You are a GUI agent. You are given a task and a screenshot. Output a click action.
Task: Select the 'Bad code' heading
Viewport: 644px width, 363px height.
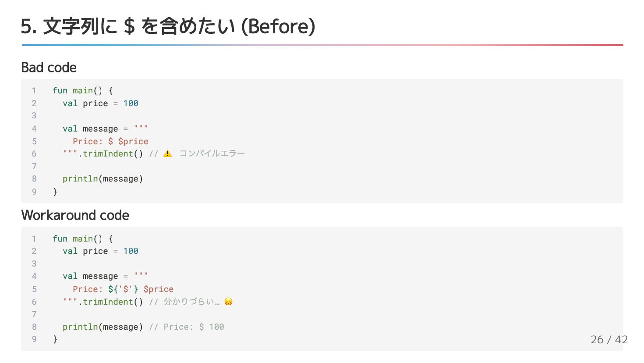point(49,68)
